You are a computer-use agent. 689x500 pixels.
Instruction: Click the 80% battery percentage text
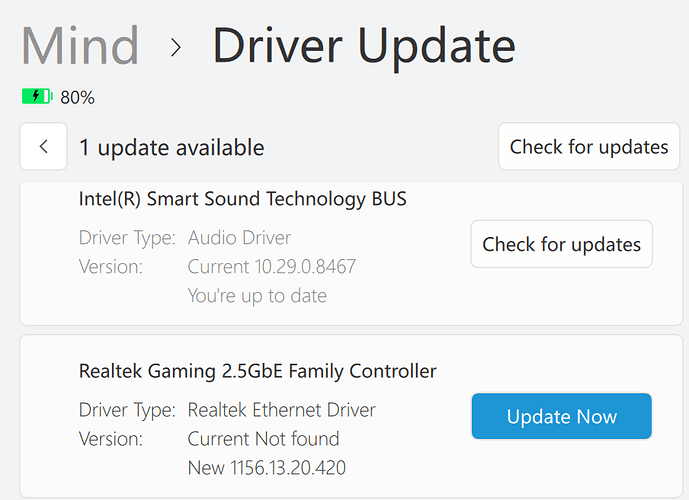tap(77, 97)
